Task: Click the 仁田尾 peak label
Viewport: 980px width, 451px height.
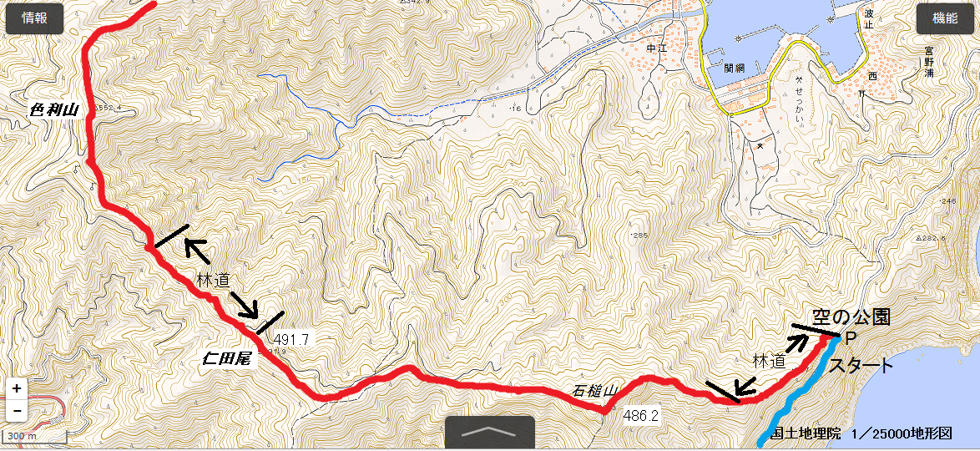Action: (x=225, y=359)
